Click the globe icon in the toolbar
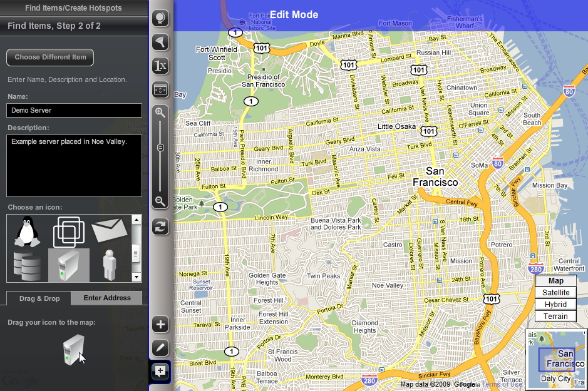 click(x=161, y=18)
